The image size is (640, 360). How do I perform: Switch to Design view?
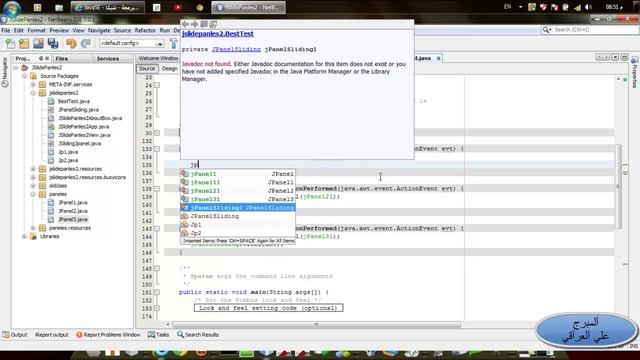[x=169, y=69]
